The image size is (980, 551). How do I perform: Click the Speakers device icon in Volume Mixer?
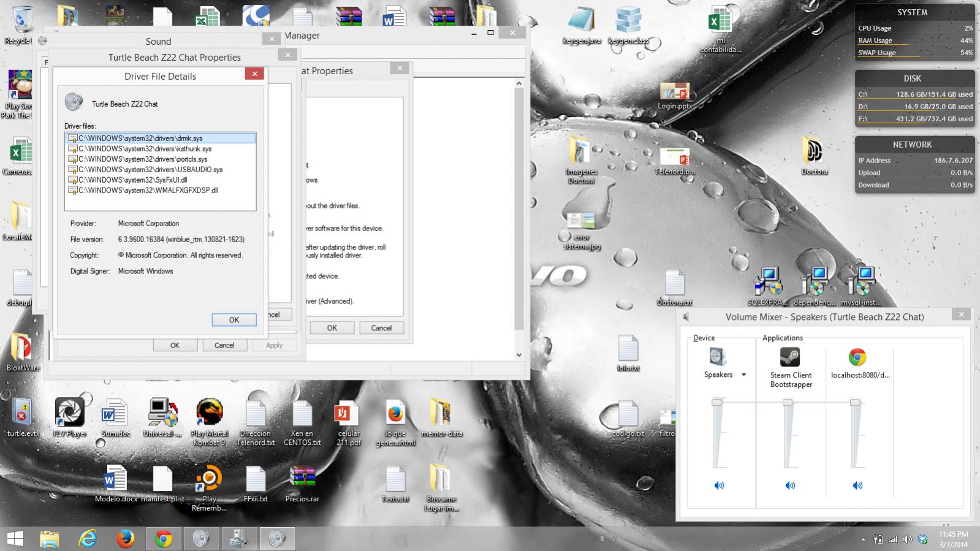click(718, 357)
